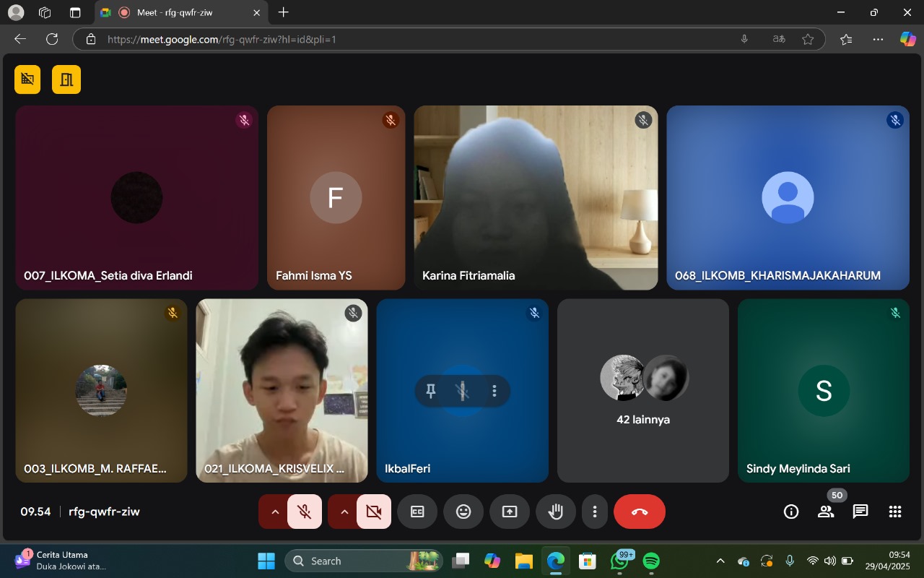Open the chat messages panel
This screenshot has height=578, width=924.
point(860,512)
